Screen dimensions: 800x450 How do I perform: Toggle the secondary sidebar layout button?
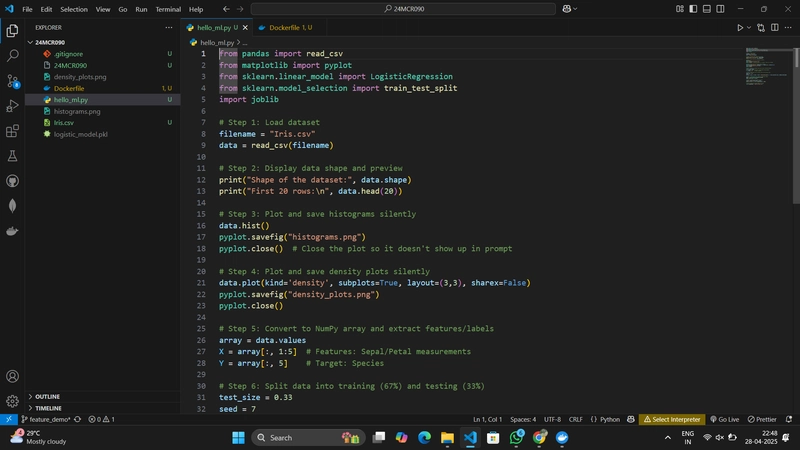point(720,9)
